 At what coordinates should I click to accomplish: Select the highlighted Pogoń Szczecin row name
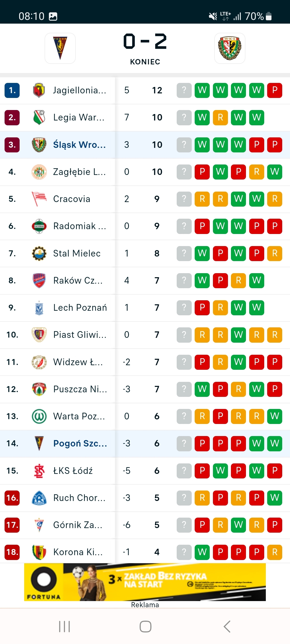click(x=80, y=443)
